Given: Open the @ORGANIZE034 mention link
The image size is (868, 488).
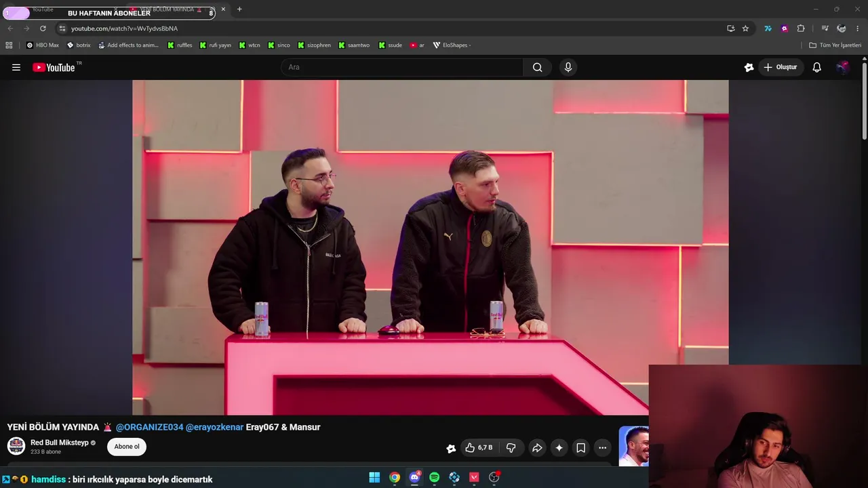Looking at the screenshot, I should coord(149,427).
